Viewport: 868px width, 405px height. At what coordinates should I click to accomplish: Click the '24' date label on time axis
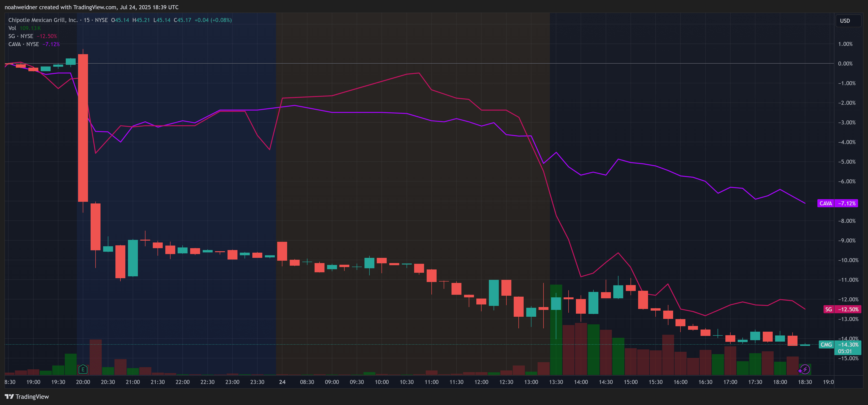pos(282,382)
